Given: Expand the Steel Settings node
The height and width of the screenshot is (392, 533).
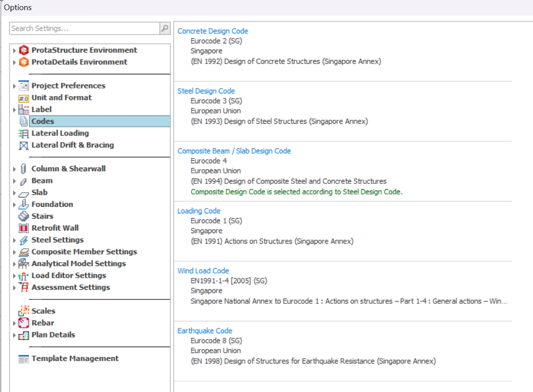Looking at the screenshot, I should tap(15, 240).
